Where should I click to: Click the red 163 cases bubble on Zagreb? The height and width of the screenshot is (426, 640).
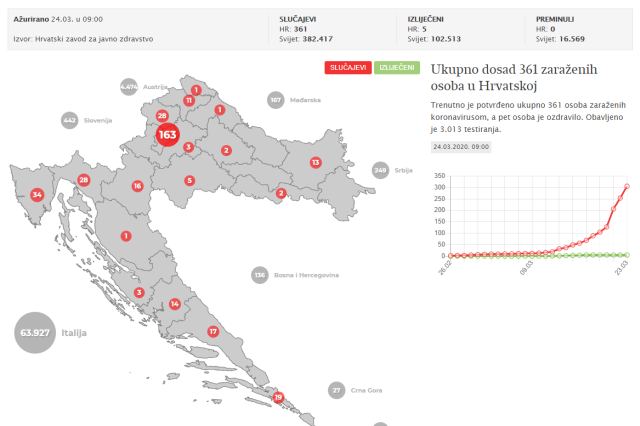(168, 133)
